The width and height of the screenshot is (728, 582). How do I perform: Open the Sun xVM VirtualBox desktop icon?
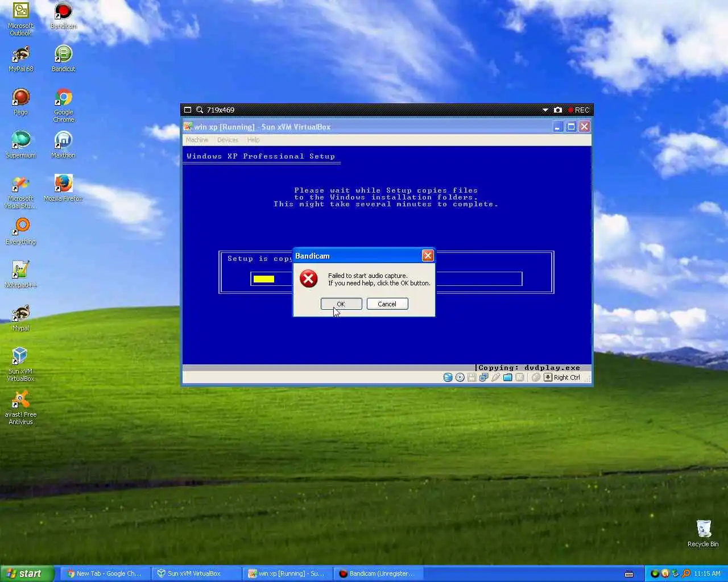pos(21,365)
